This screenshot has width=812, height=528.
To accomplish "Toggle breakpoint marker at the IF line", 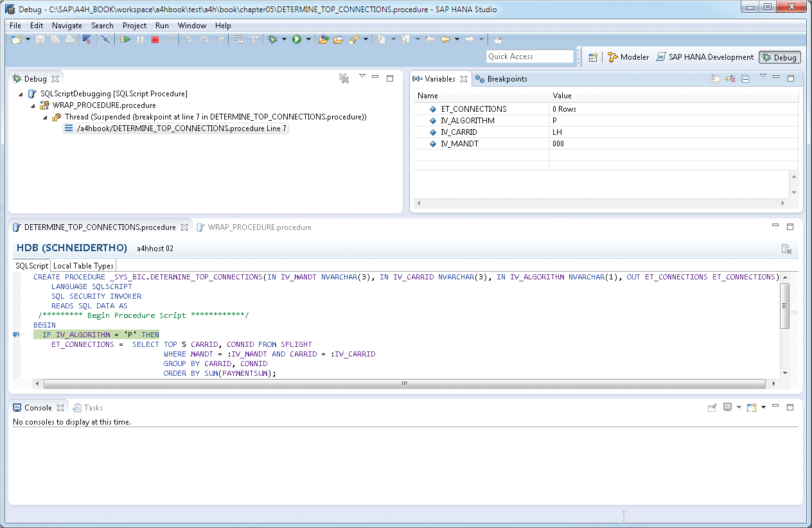I will (x=15, y=335).
